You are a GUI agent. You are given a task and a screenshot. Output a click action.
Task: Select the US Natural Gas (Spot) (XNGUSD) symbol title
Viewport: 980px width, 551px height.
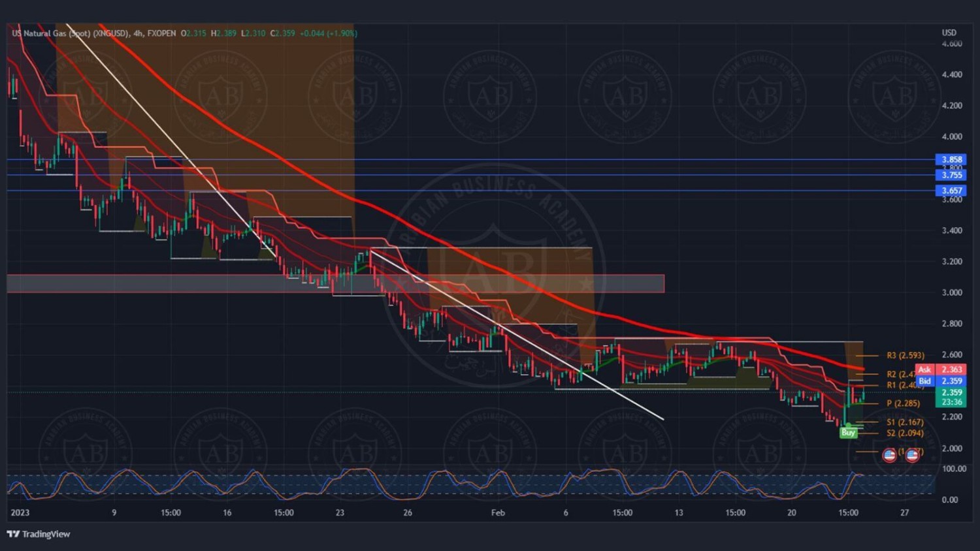(x=71, y=33)
